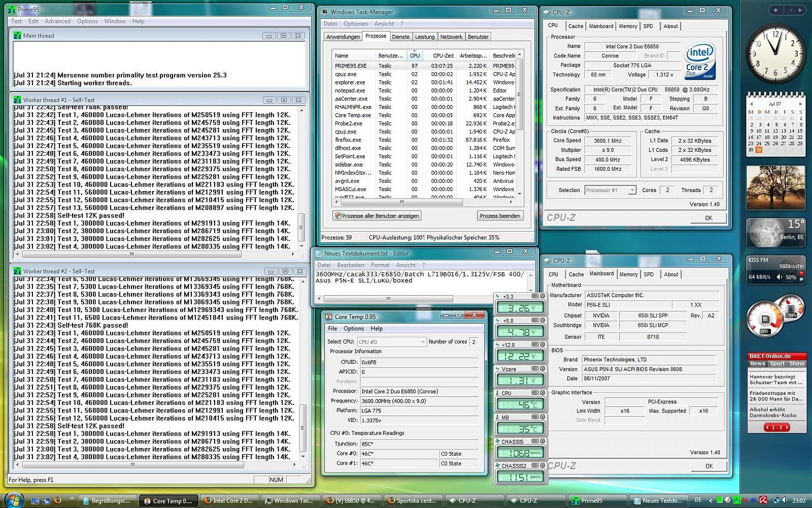
Task: Sort Task Manager processes by CPU column
Action: click(415, 55)
